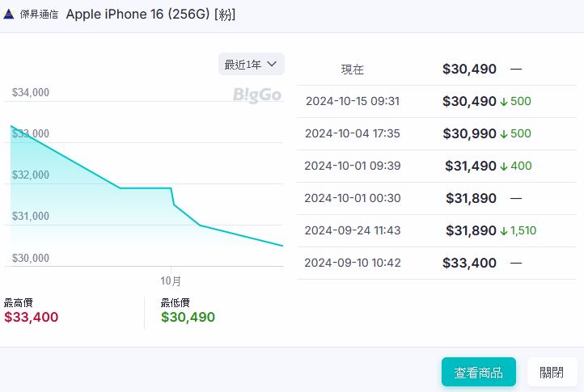
Task: Click the chevron arrow beside 最近1年
Action: point(272,64)
